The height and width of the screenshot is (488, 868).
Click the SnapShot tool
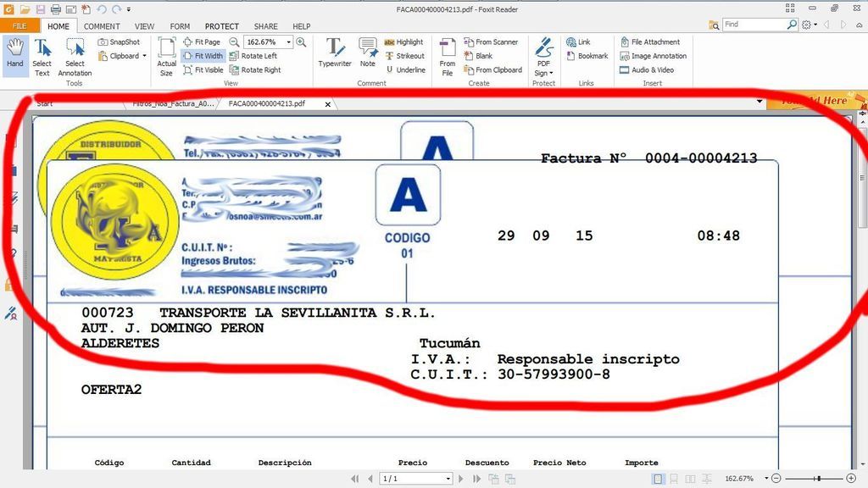click(x=119, y=42)
